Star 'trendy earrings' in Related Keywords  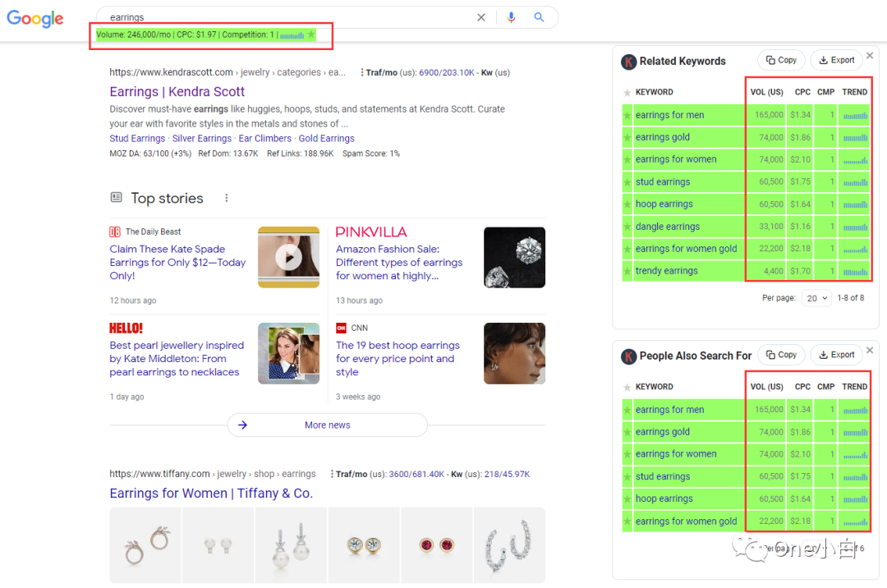click(x=627, y=271)
